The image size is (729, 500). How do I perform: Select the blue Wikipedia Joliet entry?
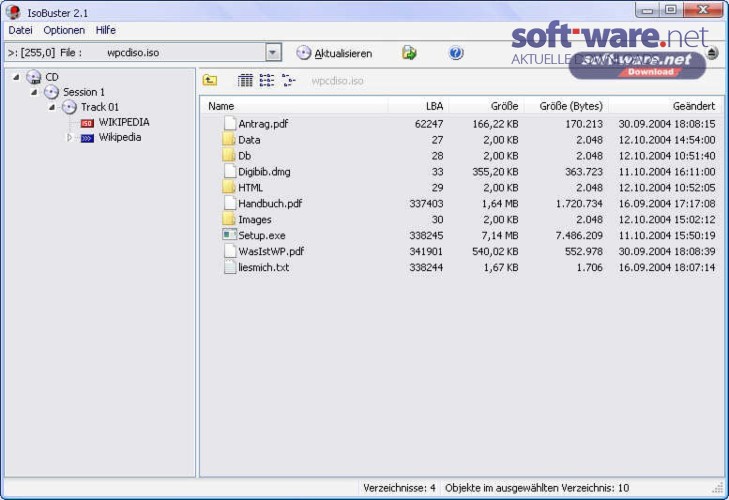[120, 137]
